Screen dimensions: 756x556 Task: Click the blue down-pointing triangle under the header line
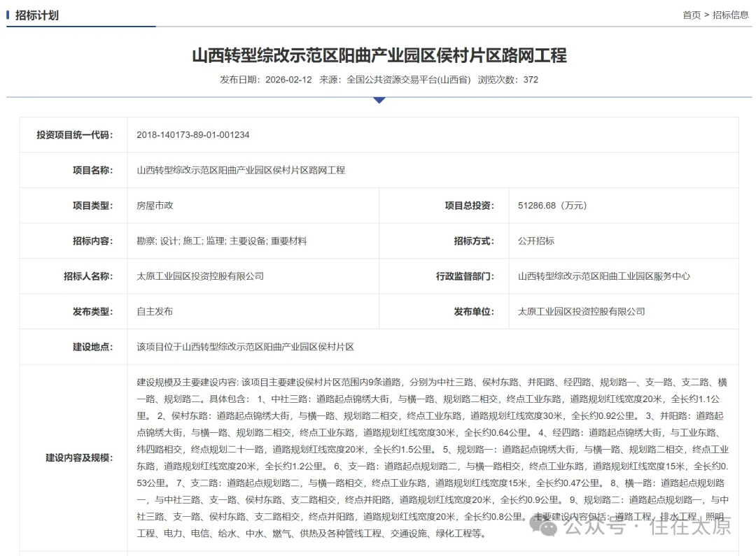379,100
